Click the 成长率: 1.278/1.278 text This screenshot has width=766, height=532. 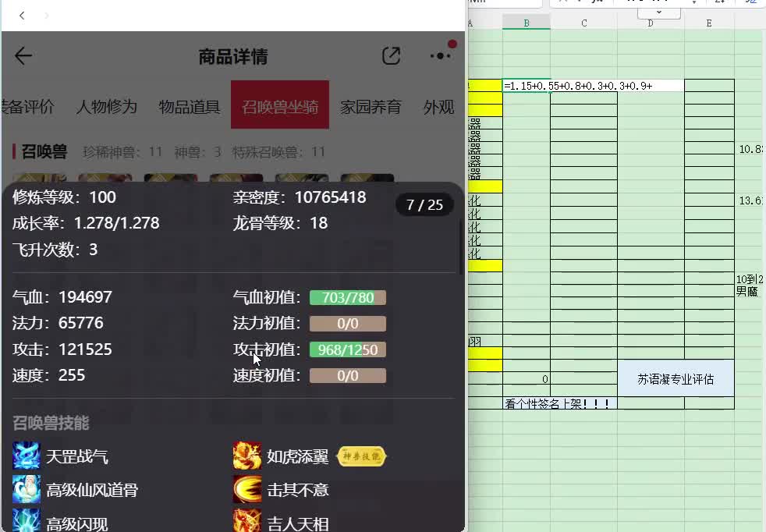(x=86, y=223)
